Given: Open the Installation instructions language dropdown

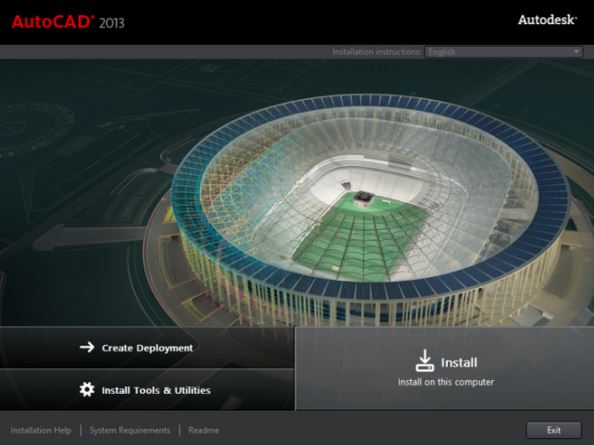Looking at the screenshot, I should pos(503,52).
